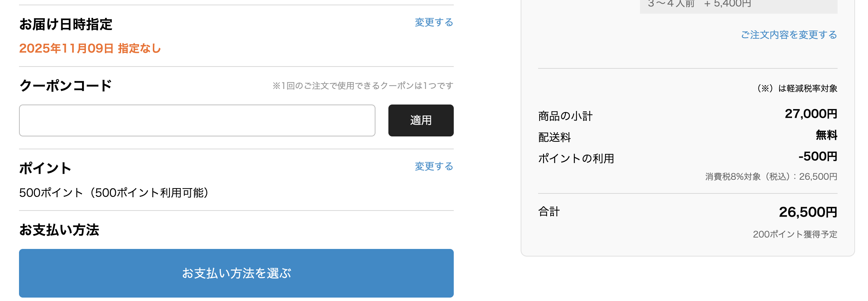Viewport: 868px width, 301px height.
Task: Click the 500ポイント利用可能 balance text
Action: [114, 193]
